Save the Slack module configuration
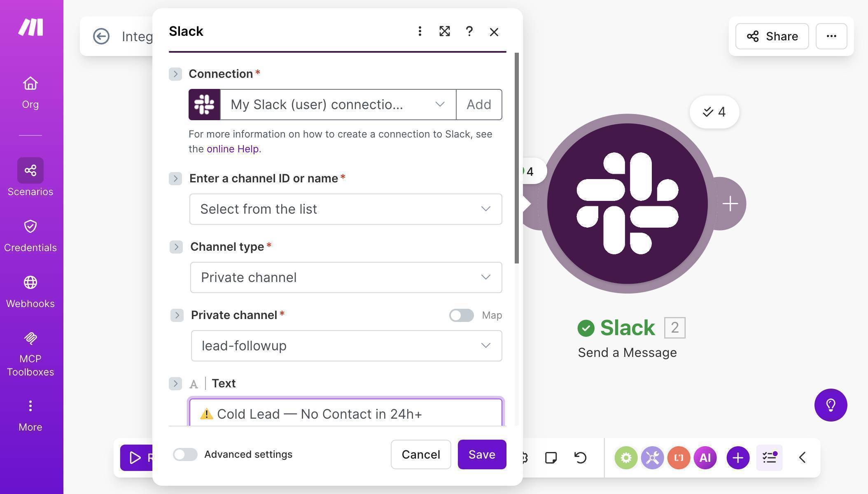 tap(482, 454)
